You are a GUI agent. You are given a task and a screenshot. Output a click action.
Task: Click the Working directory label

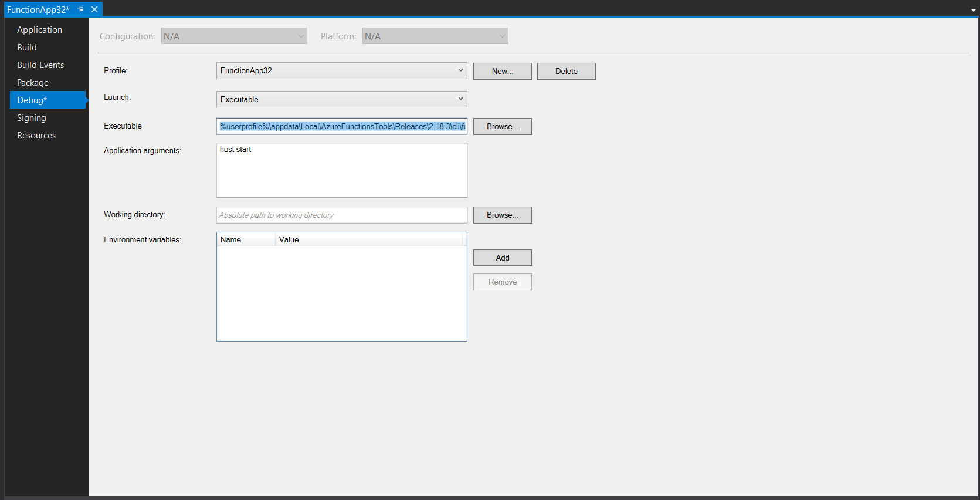134,215
